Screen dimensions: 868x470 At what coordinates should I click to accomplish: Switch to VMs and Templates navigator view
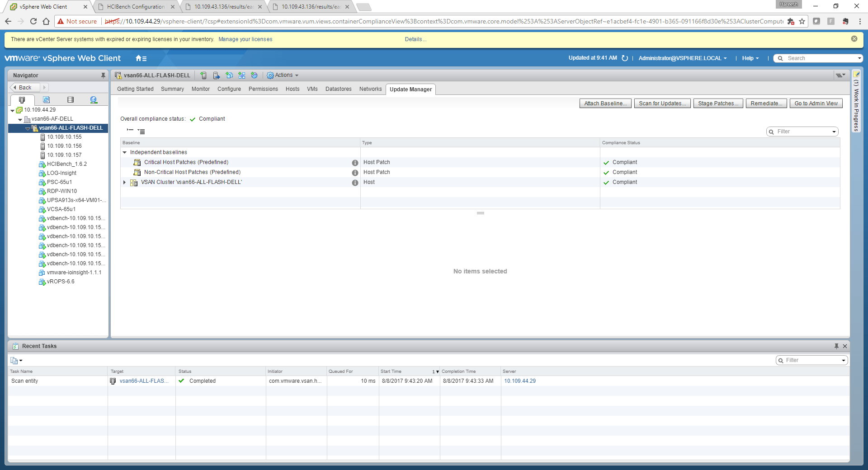[46, 100]
